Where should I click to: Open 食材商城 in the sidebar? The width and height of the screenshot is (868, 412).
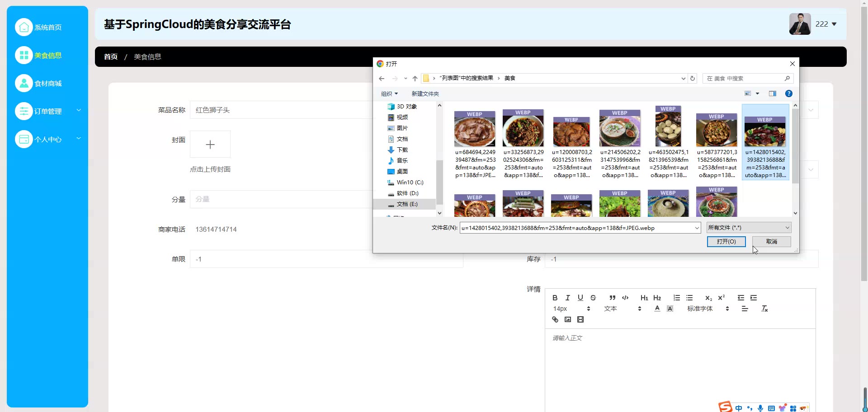48,84
